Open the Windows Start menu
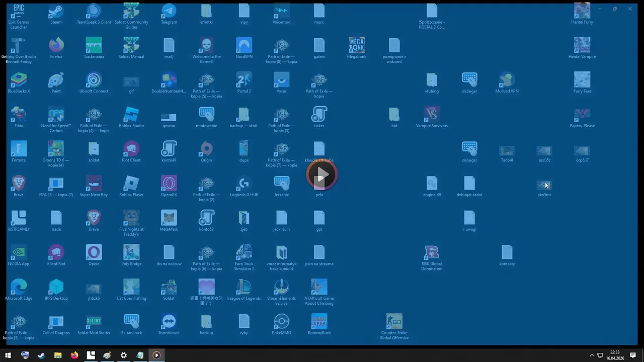This screenshot has width=644, height=362. click(8, 355)
